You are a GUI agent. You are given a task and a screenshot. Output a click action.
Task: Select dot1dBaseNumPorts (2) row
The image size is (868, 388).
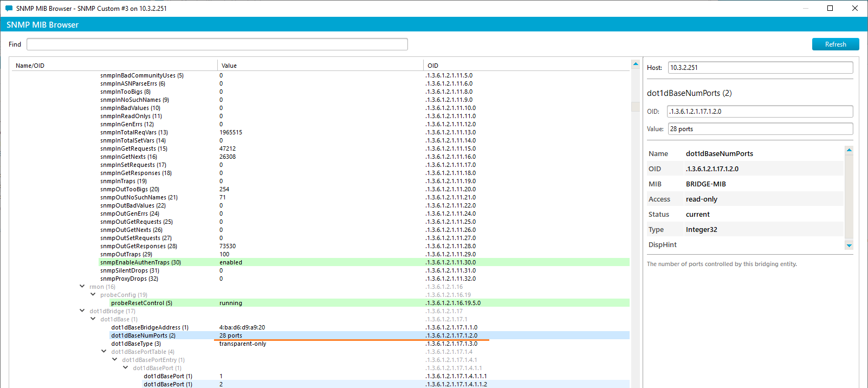pyautogui.click(x=370, y=335)
